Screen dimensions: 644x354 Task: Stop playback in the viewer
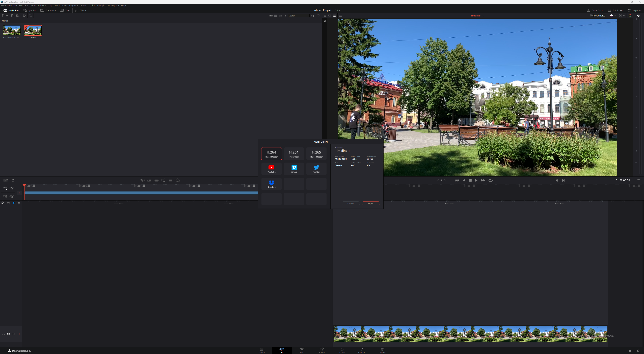pyautogui.click(x=470, y=180)
